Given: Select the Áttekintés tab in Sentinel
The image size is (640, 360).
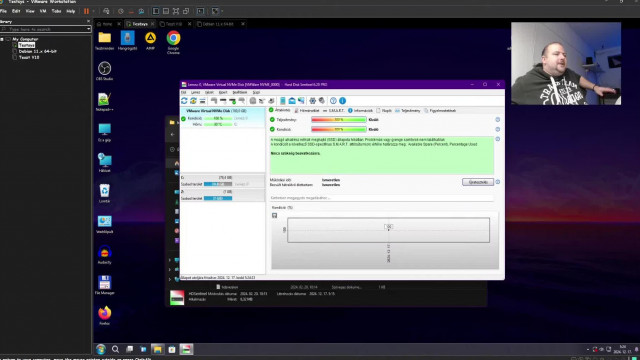Looking at the screenshot, I should [x=280, y=110].
